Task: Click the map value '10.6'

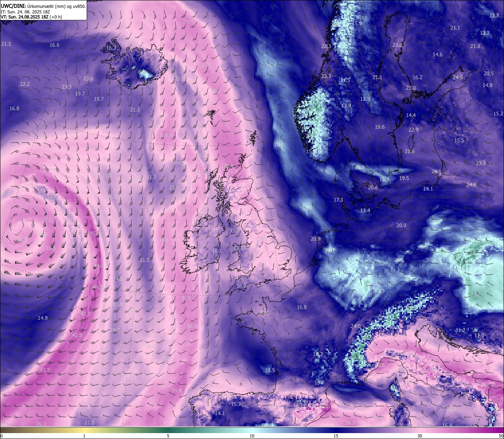Action: pos(319,383)
